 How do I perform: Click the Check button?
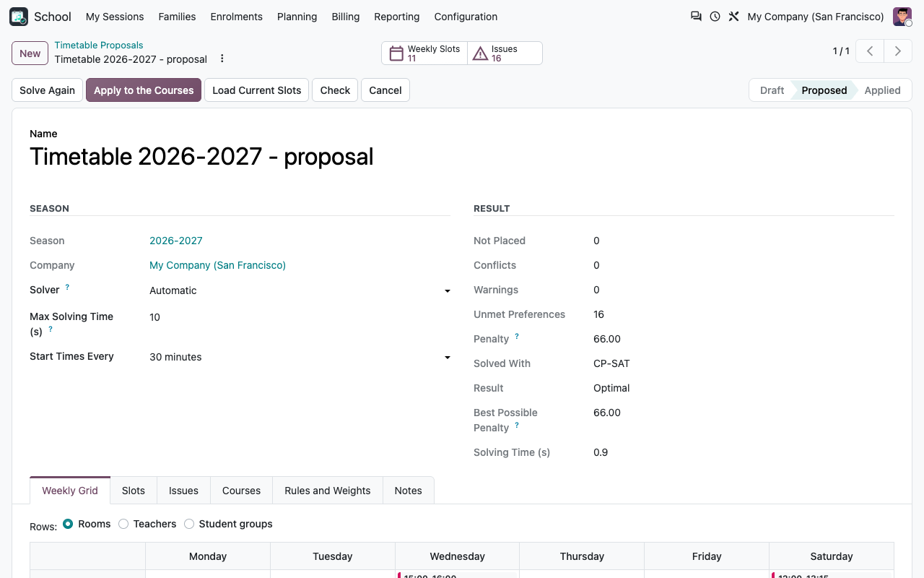pyautogui.click(x=335, y=90)
